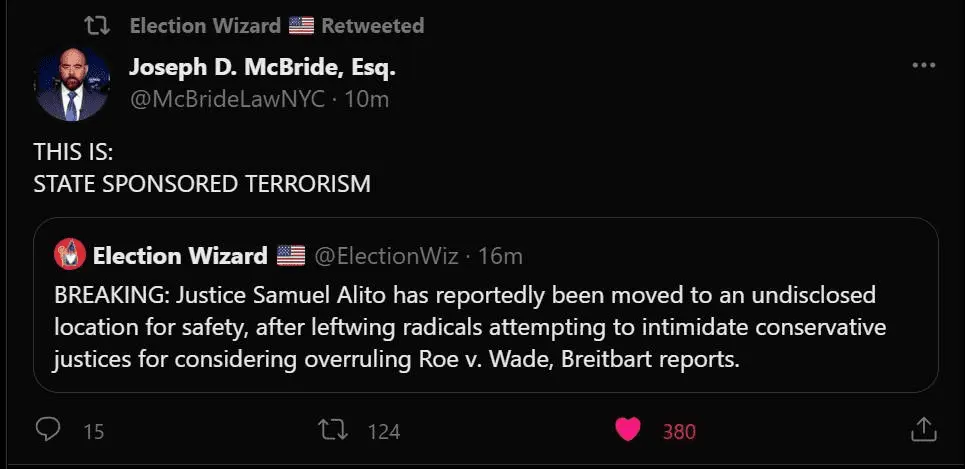Open the share tweet icon
Image resolution: width=965 pixels, height=469 pixels.
click(x=922, y=430)
